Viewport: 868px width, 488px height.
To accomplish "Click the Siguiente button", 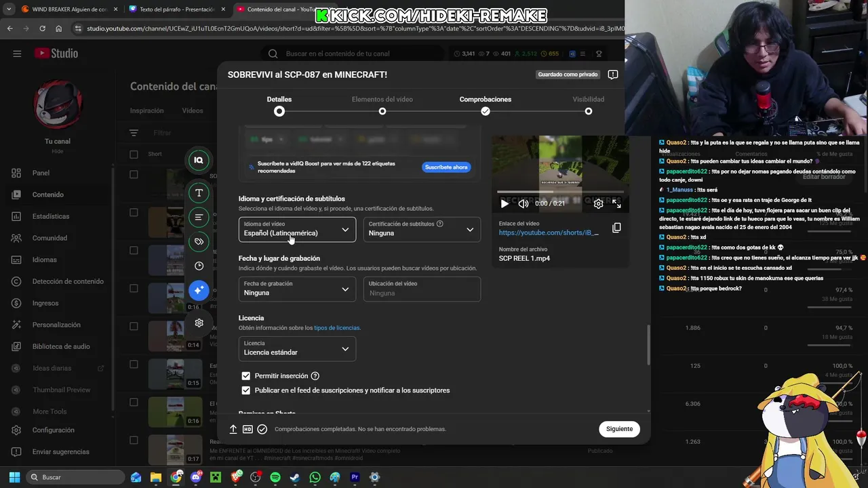I will (619, 429).
